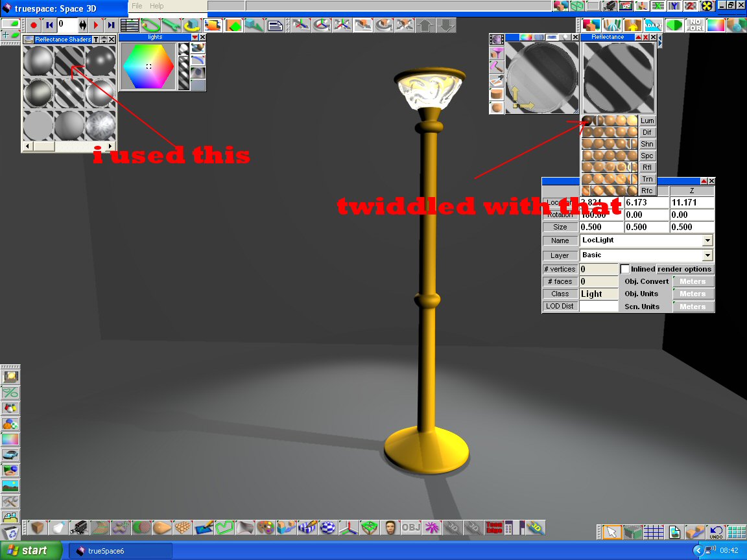Click the OBJ button in bottom toolbar
The image size is (747, 560).
410,528
